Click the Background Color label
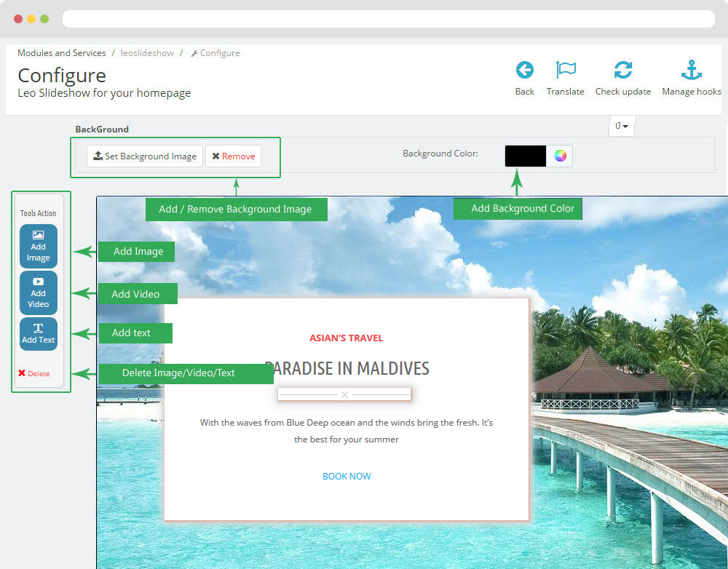Viewport: 728px width, 569px height. pos(440,153)
